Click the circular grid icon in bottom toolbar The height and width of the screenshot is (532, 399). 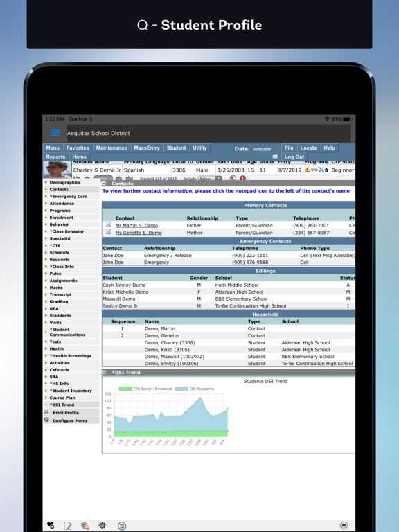[x=122, y=526]
